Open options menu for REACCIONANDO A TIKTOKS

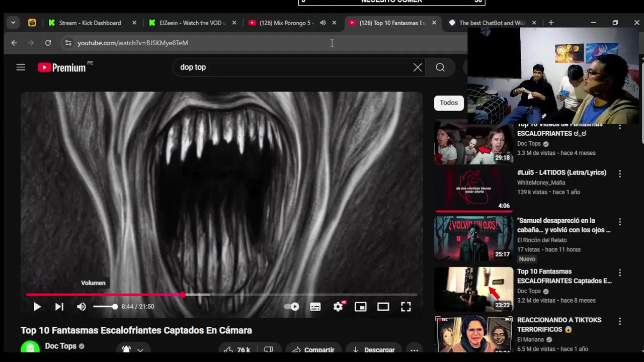620,321
